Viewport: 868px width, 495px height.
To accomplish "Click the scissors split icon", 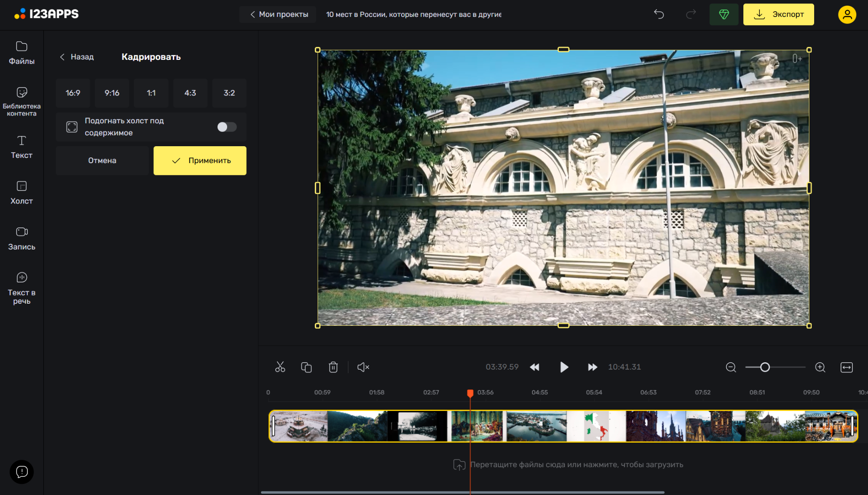I will [x=280, y=367].
